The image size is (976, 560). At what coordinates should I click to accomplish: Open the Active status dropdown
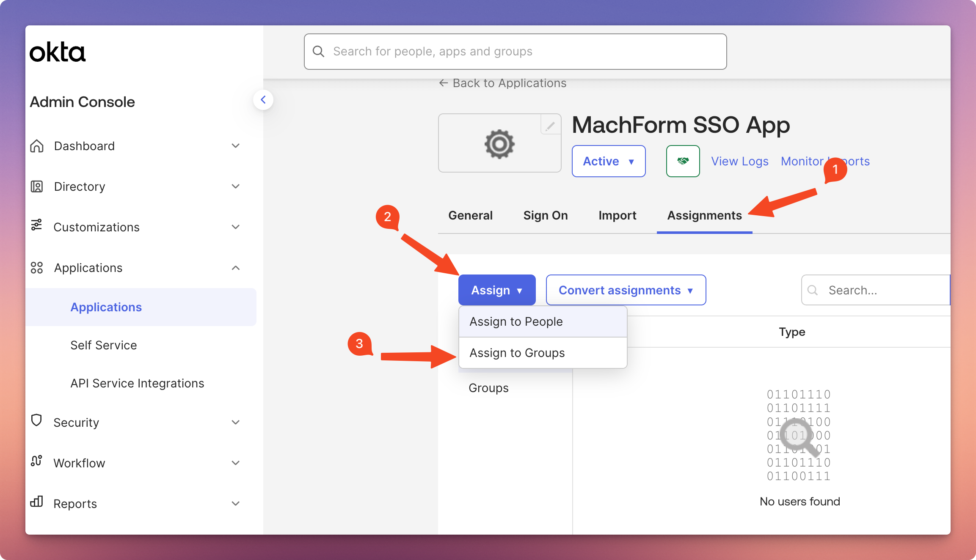(608, 161)
